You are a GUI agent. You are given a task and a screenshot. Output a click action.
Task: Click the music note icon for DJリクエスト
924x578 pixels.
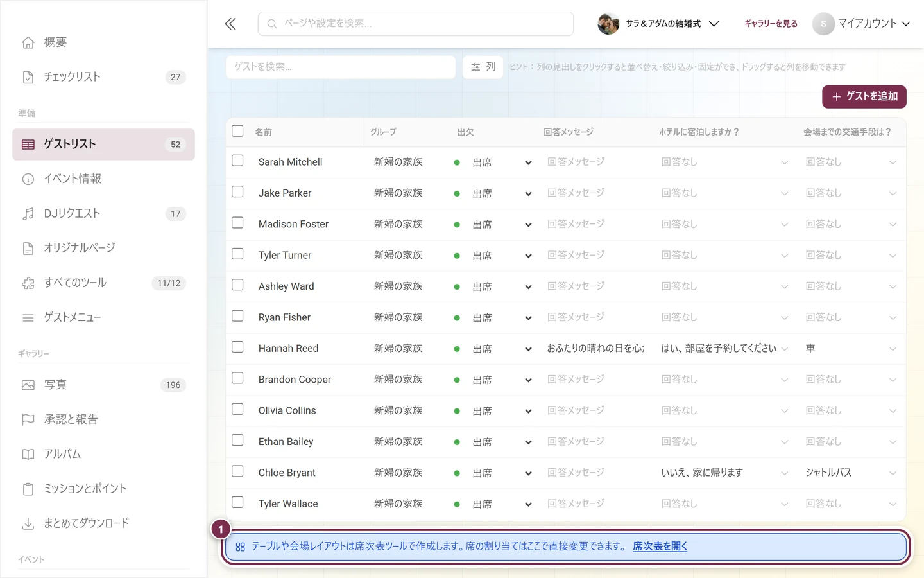[28, 214]
